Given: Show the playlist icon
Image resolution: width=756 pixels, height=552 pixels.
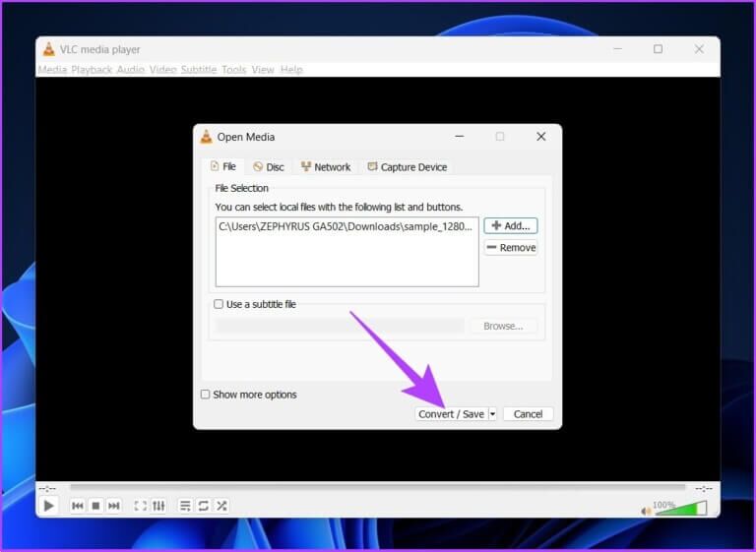Looking at the screenshot, I should coord(185,506).
